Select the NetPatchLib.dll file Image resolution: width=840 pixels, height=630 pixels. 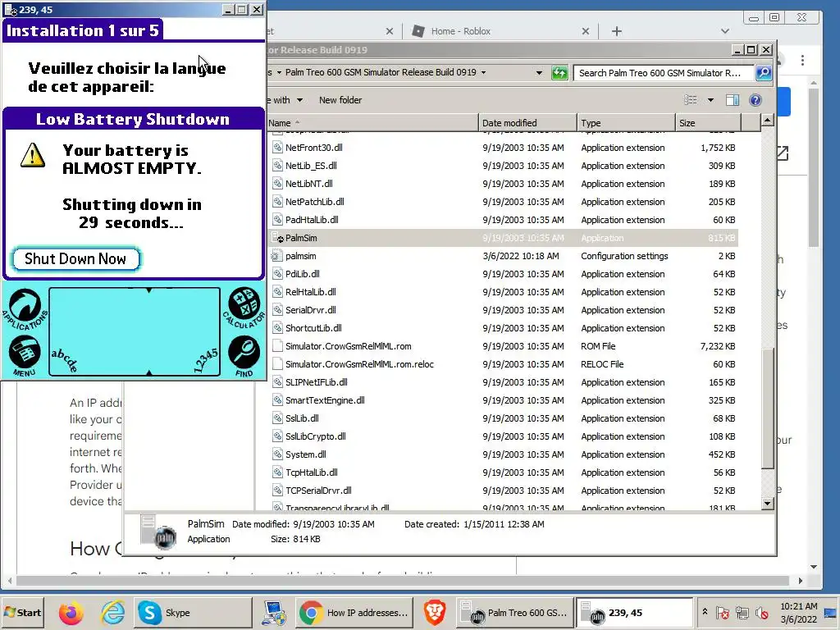pos(314,202)
